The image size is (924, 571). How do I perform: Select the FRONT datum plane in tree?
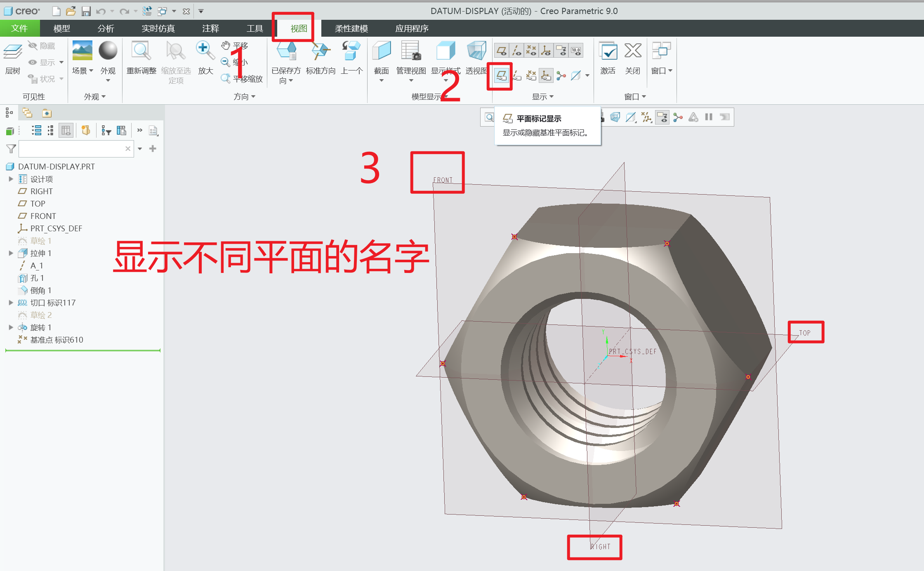43,216
